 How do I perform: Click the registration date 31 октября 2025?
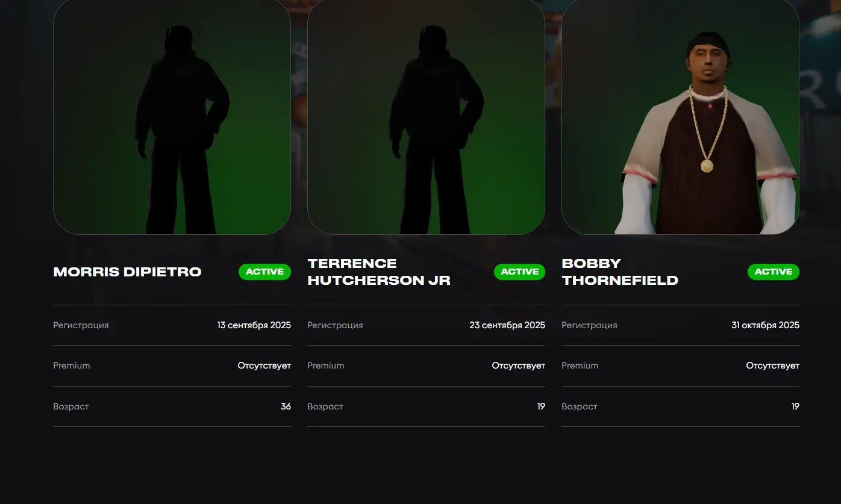765,325
